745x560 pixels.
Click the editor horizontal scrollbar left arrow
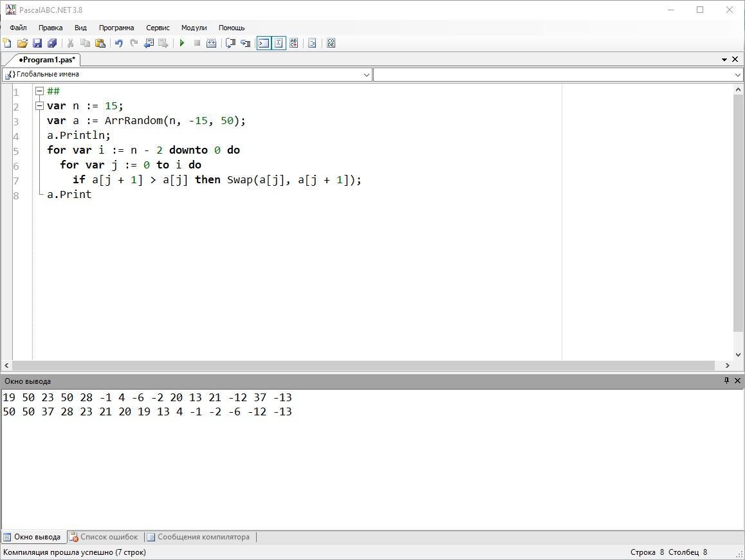pos(6,365)
